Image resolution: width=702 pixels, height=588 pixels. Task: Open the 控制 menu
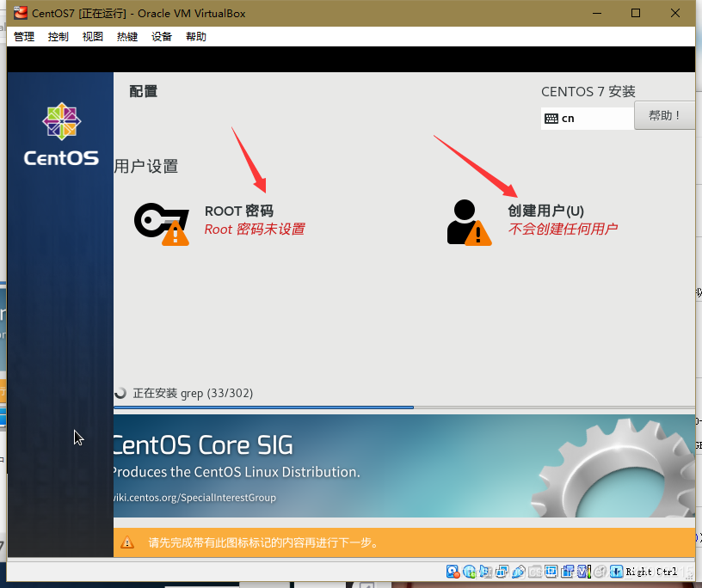pyautogui.click(x=58, y=37)
